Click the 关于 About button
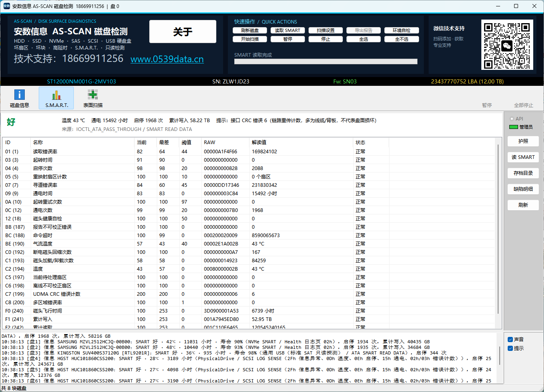Screen dimensions: 544x392 coord(183,32)
